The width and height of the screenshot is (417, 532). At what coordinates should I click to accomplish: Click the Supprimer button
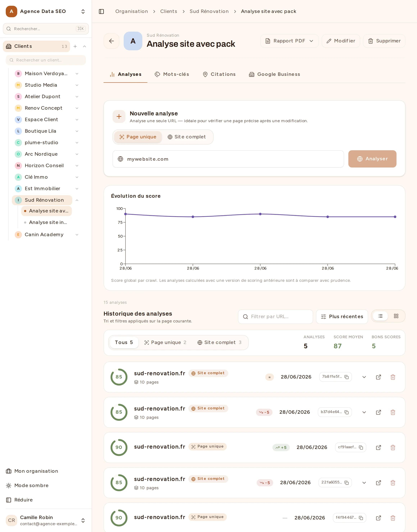point(384,41)
